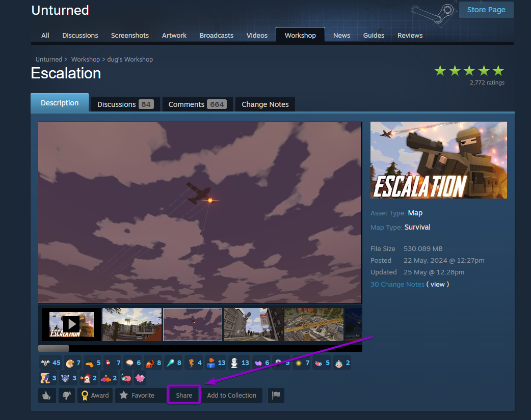Open the 30 Change Notes link
This screenshot has width=531, height=420.
coord(397,284)
